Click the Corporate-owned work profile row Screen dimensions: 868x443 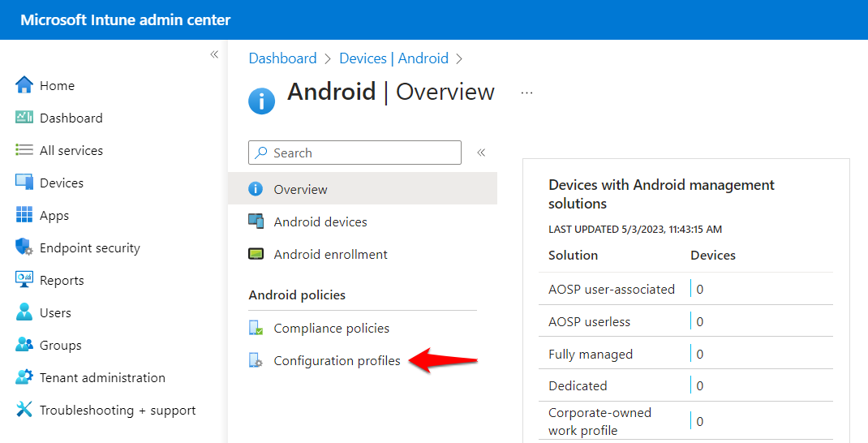coord(685,421)
